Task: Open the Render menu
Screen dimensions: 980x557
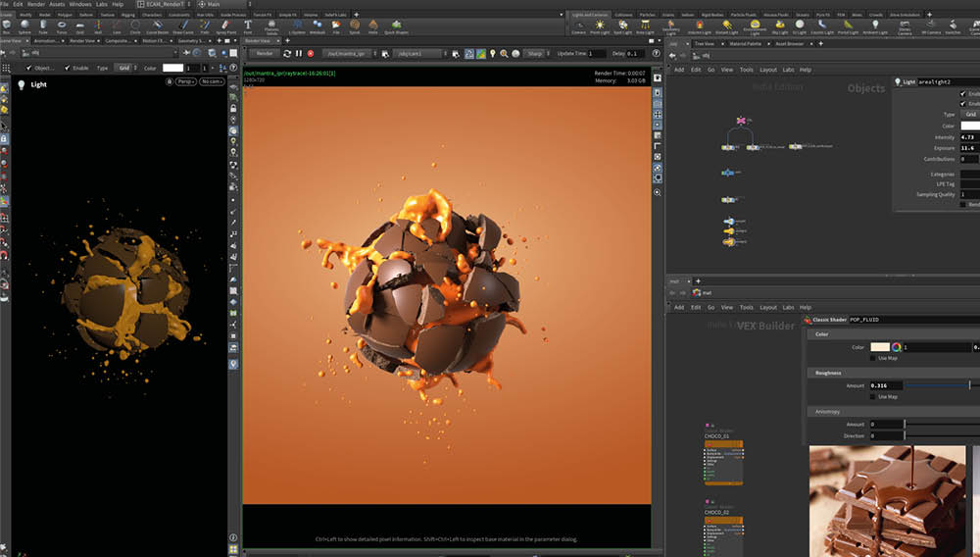Action: pos(33,5)
